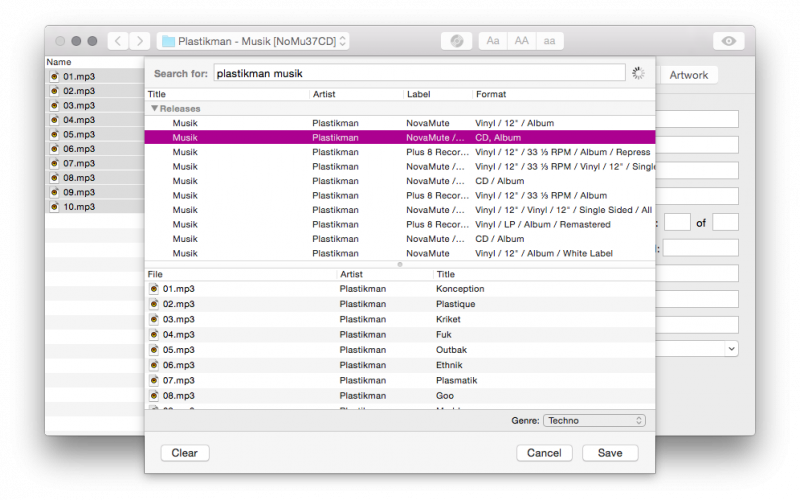Toggle the eye preview button
This screenshot has width=800, height=500.
click(x=728, y=41)
